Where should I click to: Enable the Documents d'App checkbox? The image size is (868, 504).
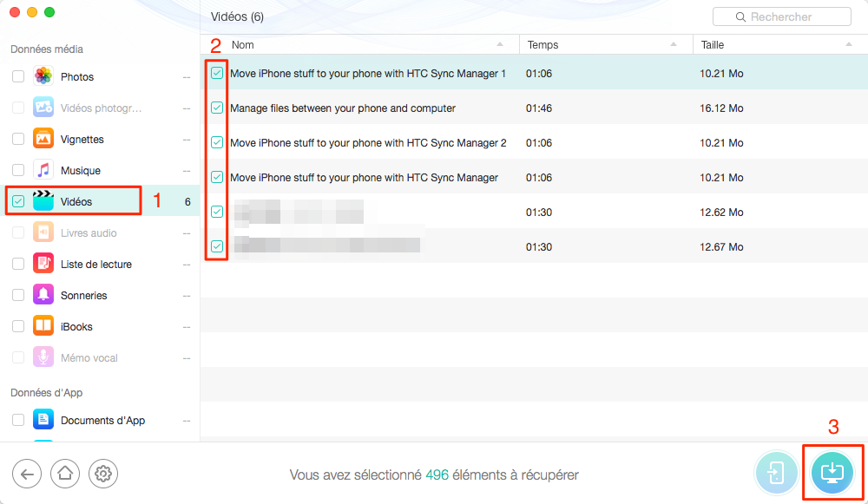tap(18, 420)
